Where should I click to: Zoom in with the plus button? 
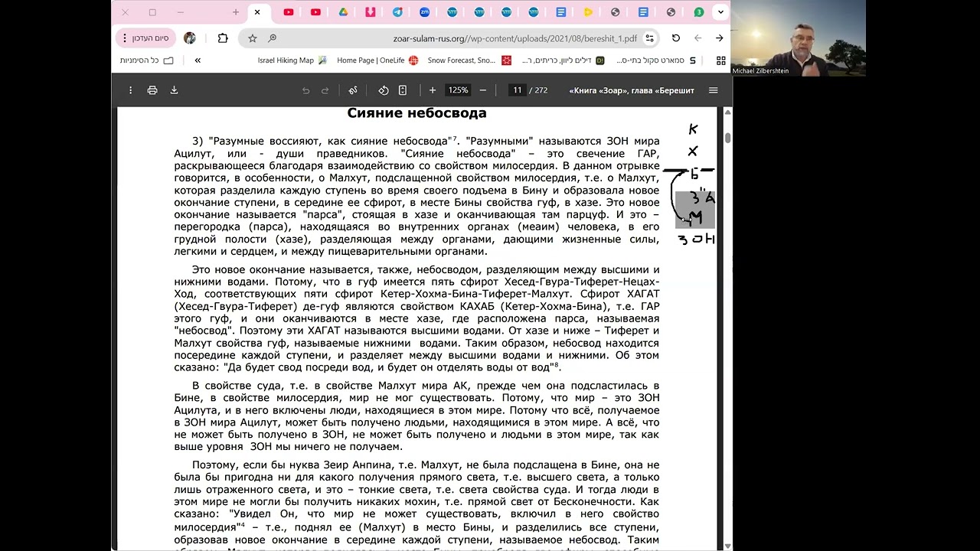[433, 90]
